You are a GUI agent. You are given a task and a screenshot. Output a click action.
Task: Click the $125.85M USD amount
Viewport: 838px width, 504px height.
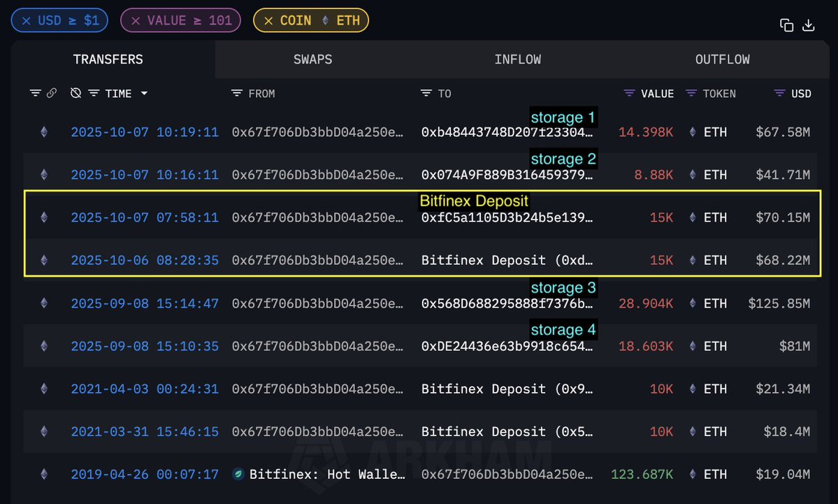pyautogui.click(x=779, y=303)
